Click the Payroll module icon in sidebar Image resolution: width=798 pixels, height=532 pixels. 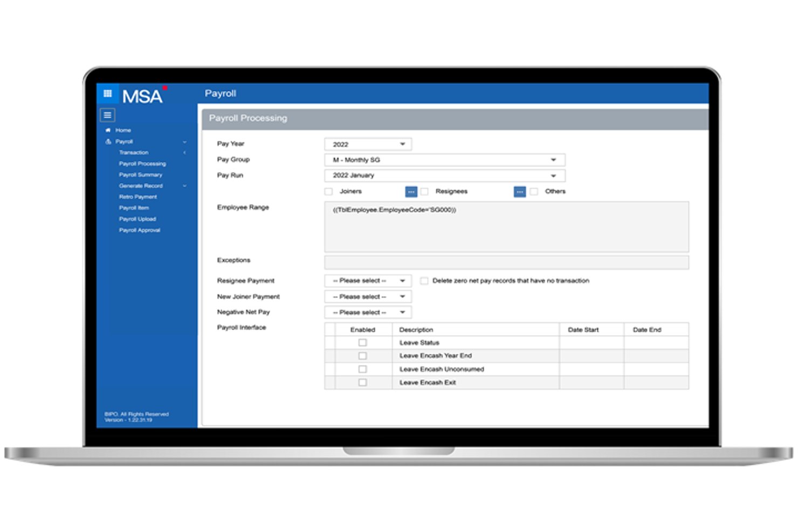[x=108, y=141]
